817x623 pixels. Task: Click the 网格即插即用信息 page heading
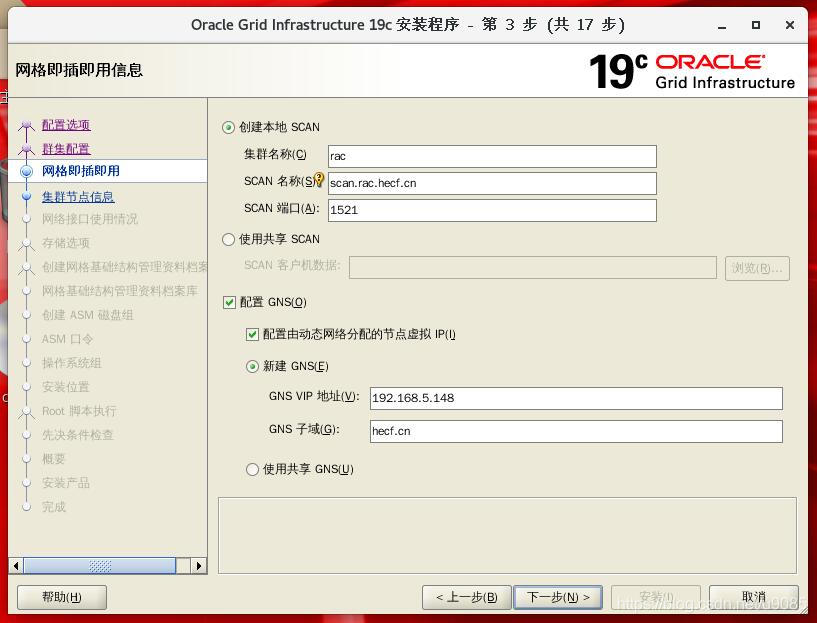point(79,70)
